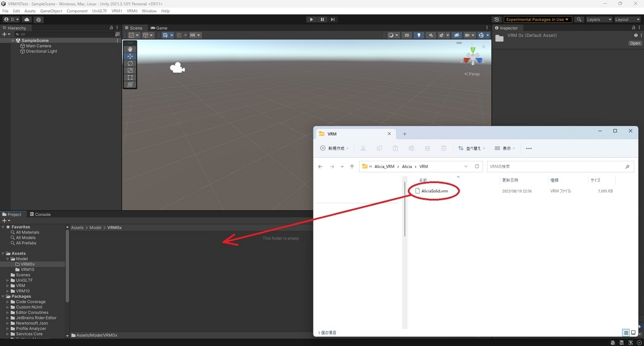This screenshot has height=346, width=644.
Task: Open the GameObject menu
Action: click(x=51, y=11)
